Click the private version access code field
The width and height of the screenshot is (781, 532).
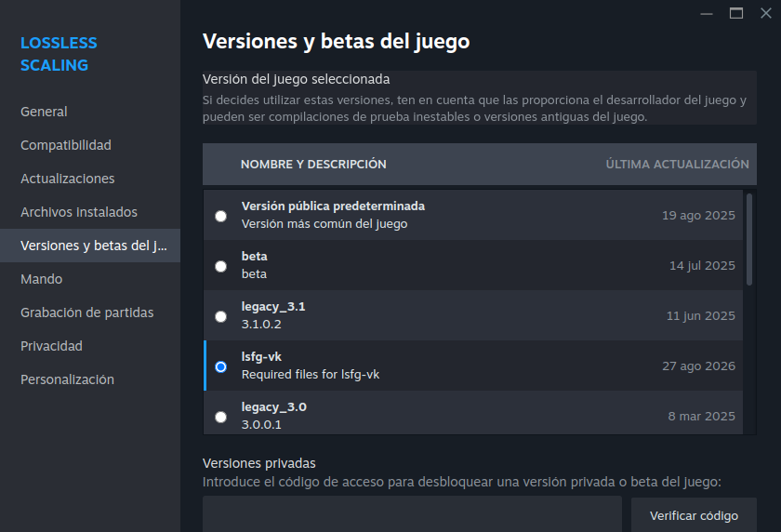(412, 514)
